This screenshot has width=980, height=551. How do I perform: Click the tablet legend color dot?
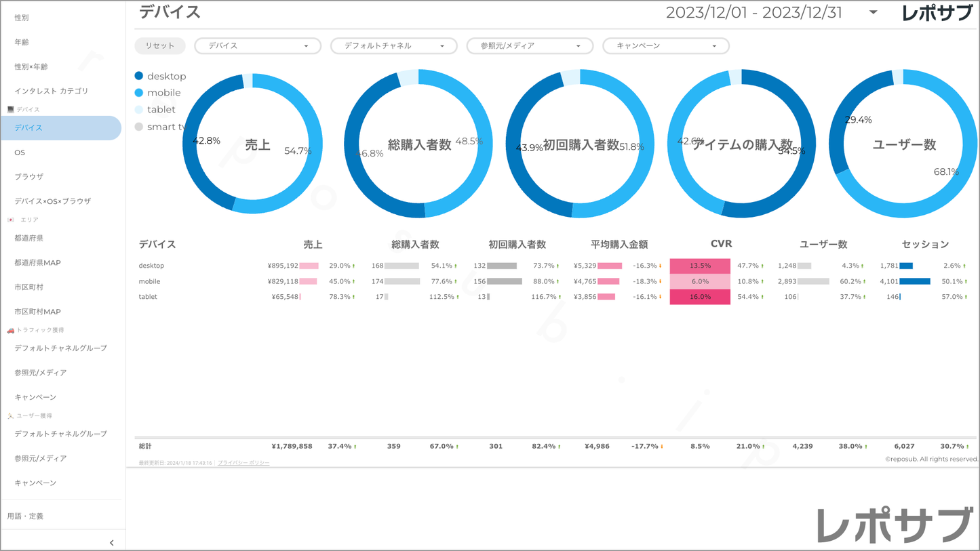tap(139, 109)
